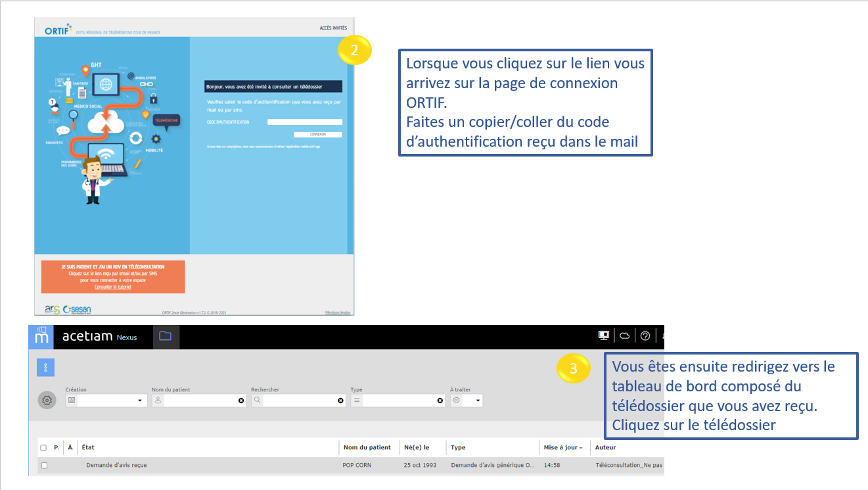The width and height of the screenshot is (868, 490).
Task: Click the folder icon in acetiam header
Action: tap(165, 336)
